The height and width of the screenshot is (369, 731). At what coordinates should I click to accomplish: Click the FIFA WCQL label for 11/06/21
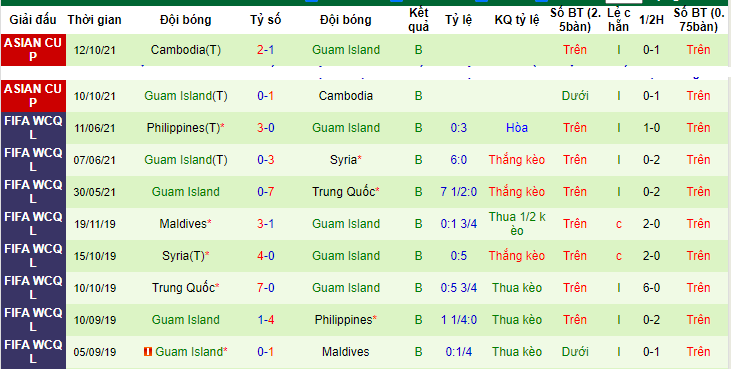click(33, 128)
